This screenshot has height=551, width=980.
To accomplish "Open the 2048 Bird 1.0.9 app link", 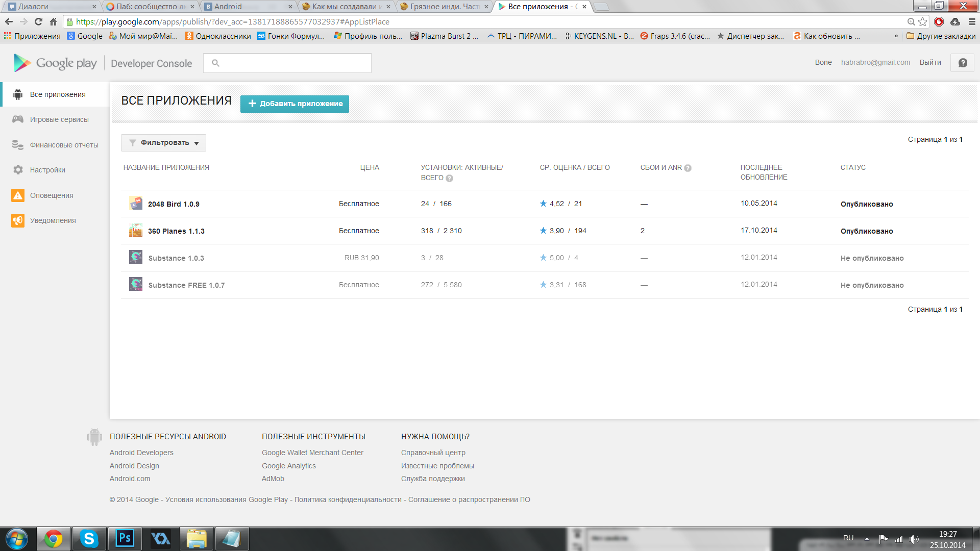I will tap(174, 204).
